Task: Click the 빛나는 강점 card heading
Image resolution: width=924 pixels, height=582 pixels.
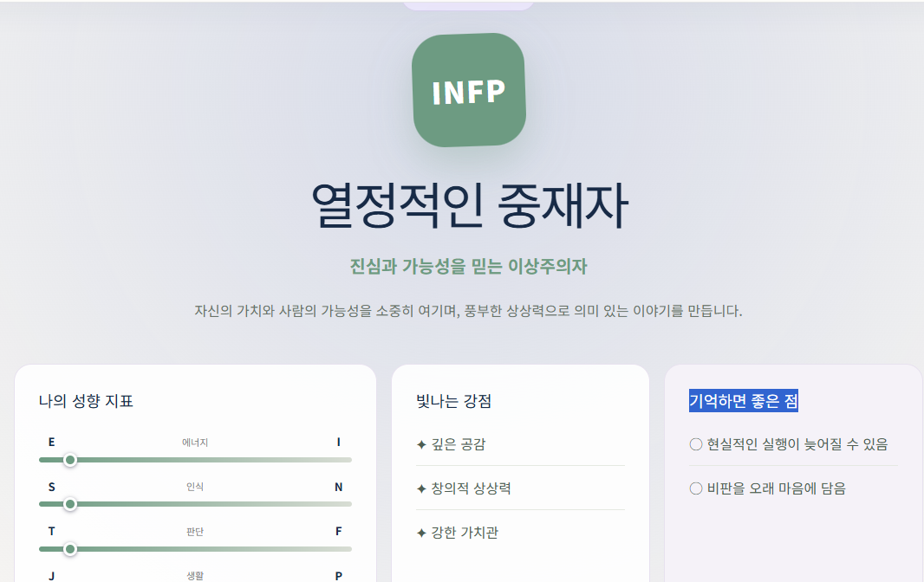Action: coord(453,401)
